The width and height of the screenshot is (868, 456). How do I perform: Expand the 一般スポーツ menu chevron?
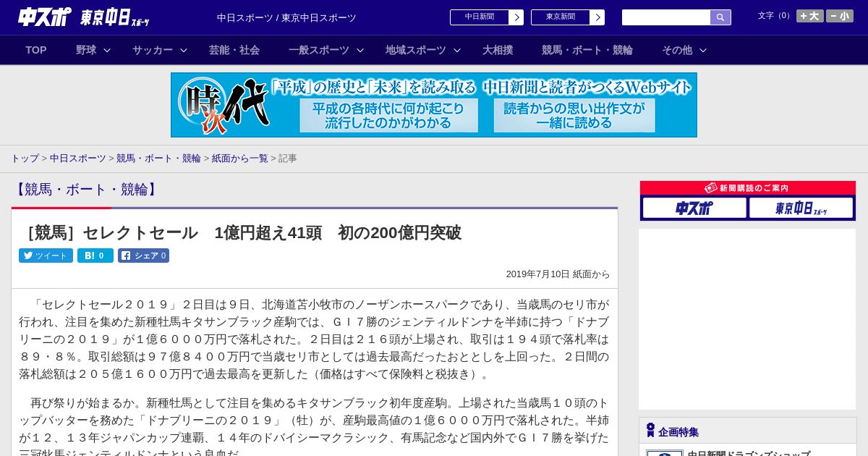click(x=360, y=50)
